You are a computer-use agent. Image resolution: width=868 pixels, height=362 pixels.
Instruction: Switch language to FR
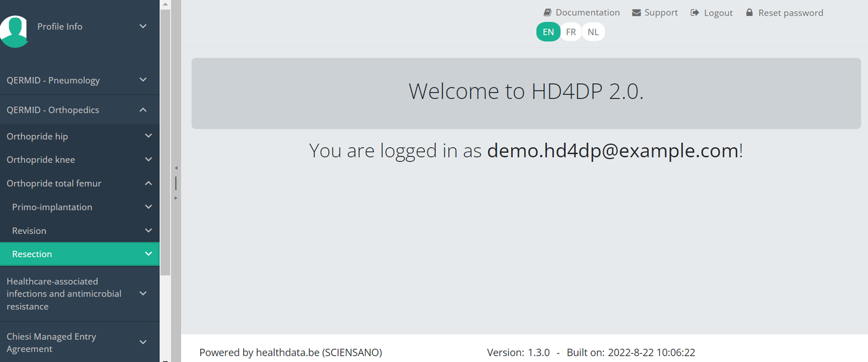[571, 32]
